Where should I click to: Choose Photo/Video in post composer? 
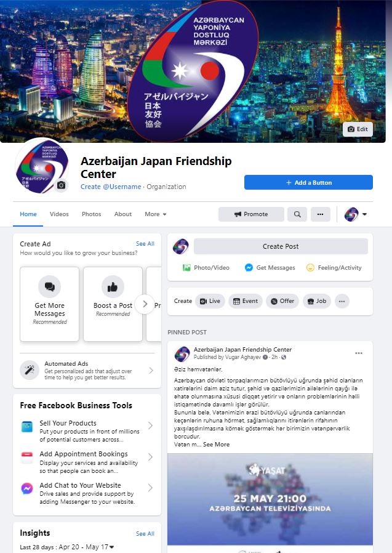206,268
